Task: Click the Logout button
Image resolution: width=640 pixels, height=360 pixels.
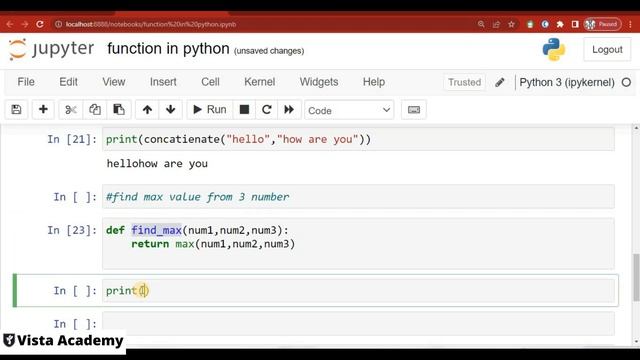Action: click(x=607, y=50)
